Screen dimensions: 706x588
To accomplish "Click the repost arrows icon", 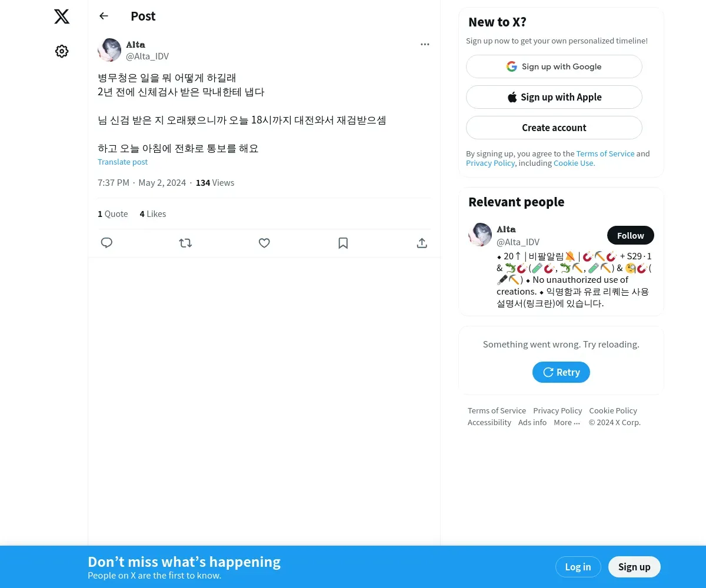I will (185, 243).
